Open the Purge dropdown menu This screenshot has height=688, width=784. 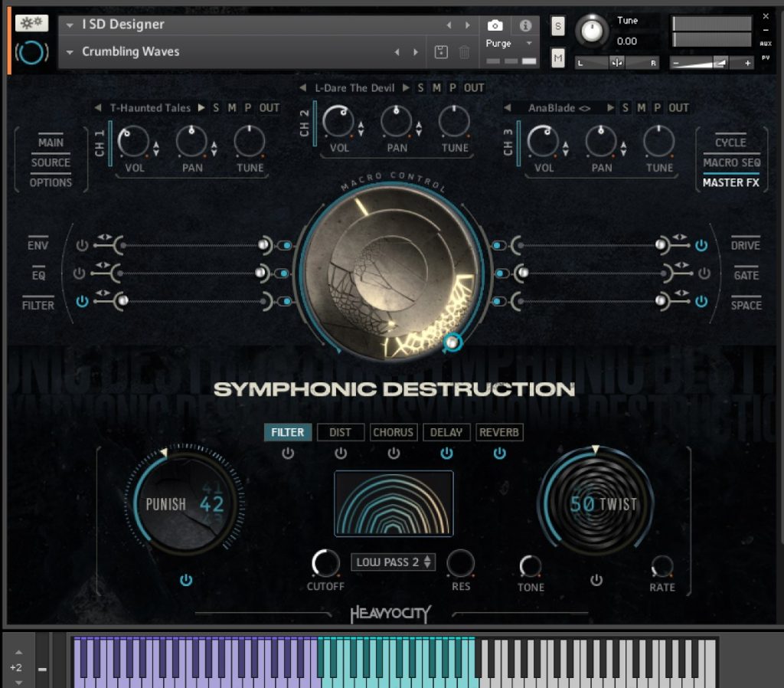point(528,44)
